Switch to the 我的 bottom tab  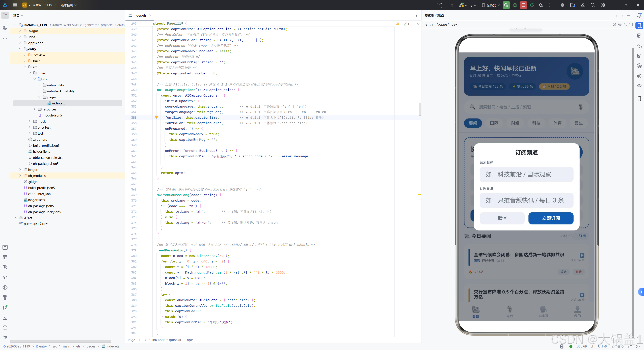pyautogui.click(x=577, y=311)
